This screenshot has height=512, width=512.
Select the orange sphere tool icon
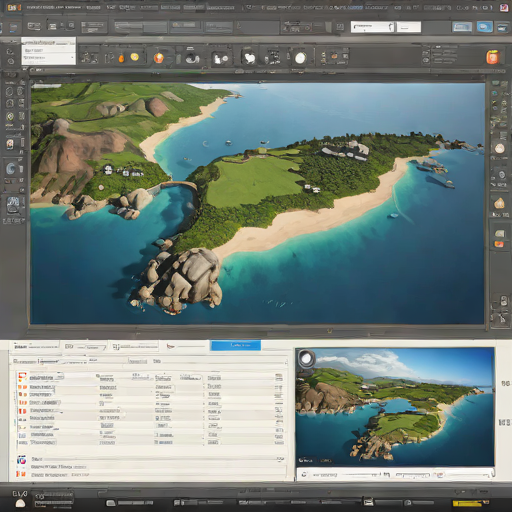click(x=159, y=58)
